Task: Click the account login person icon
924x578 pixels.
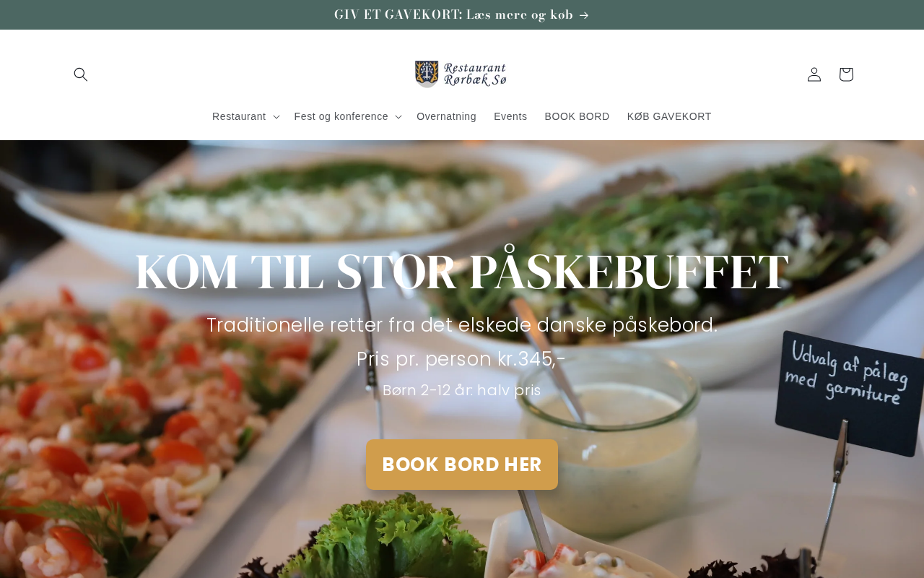Action: pos(814,74)
